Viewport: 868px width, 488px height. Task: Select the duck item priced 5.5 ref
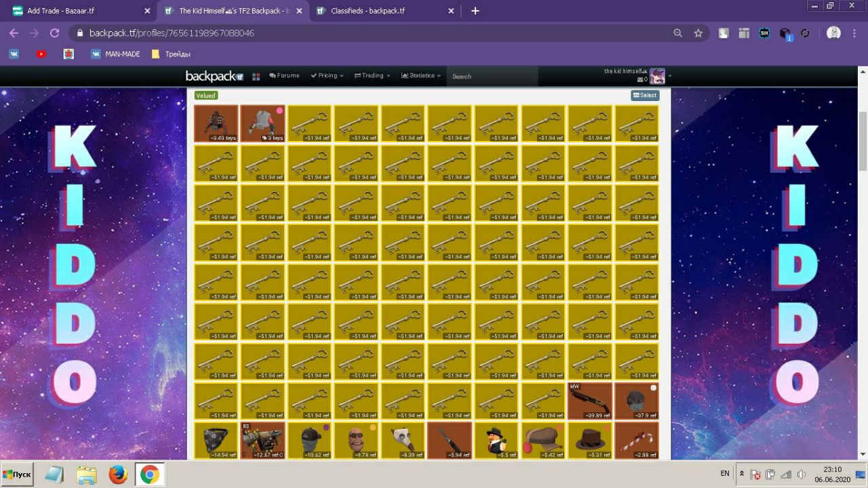click(x=497, y=441)
